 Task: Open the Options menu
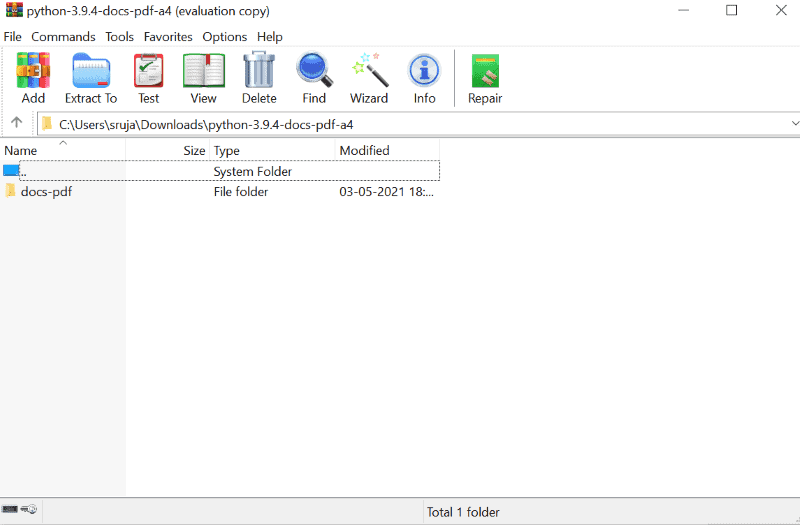224,37
